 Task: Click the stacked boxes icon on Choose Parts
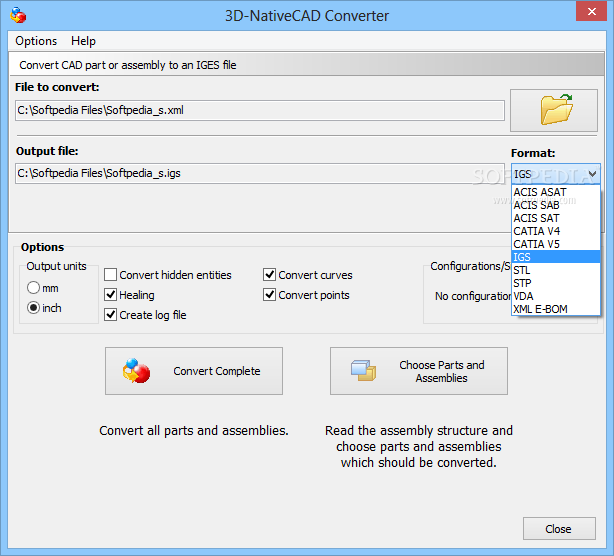click(x=363, y=370)
